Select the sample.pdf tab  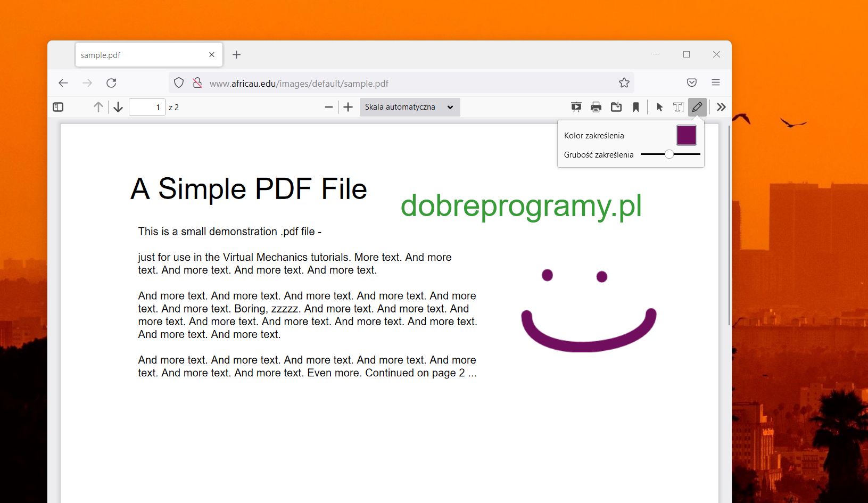(x=149, y=55)
